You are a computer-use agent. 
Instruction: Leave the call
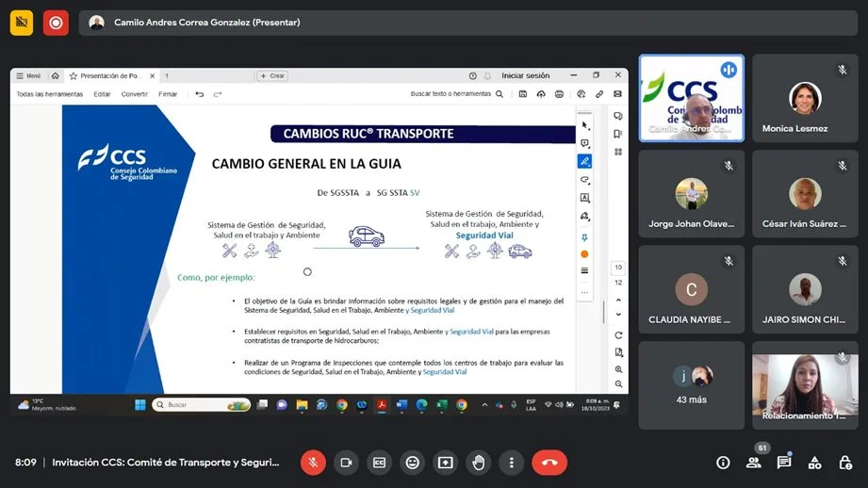(549, 463)
